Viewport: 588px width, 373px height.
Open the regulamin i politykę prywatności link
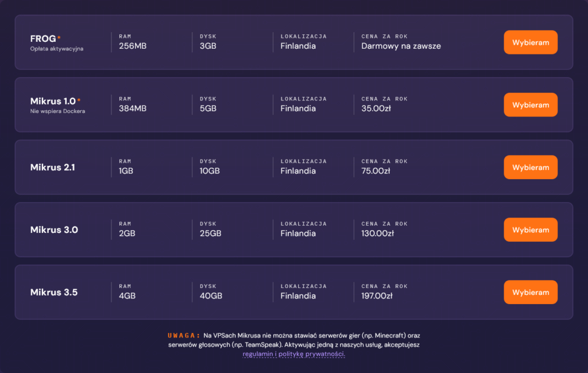click(x=293, y=354)
